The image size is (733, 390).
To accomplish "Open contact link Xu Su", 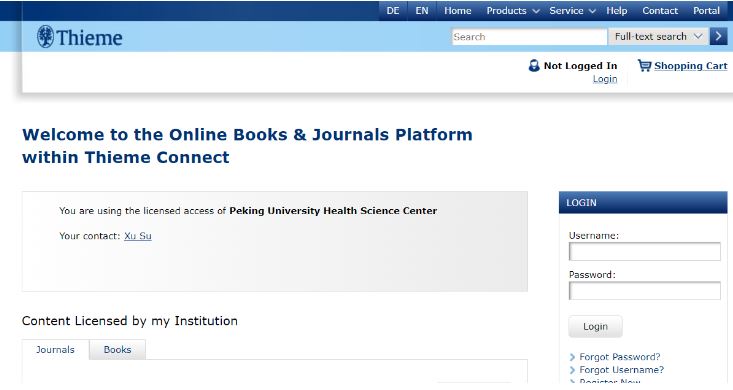I will [x=138, y=236].
